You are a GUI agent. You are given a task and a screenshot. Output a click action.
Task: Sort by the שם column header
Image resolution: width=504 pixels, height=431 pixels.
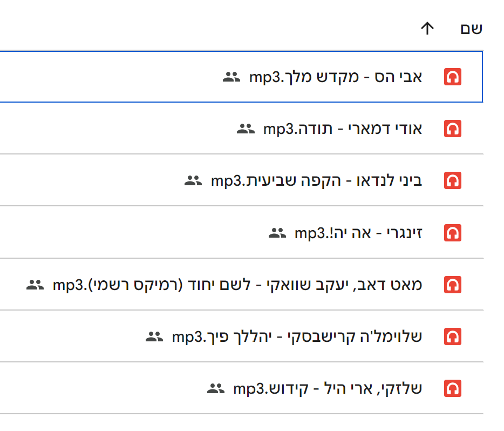pyautogui.click(x=471, y=29)
